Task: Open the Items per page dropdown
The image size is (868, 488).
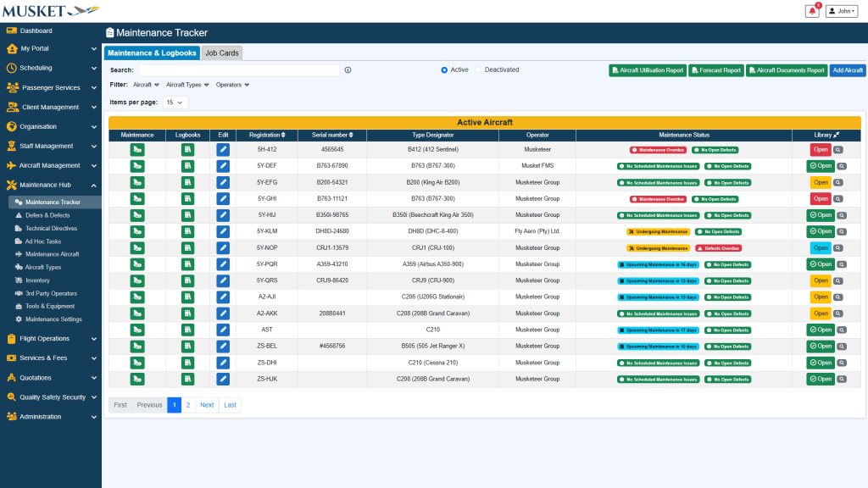Action: point(175,103)
